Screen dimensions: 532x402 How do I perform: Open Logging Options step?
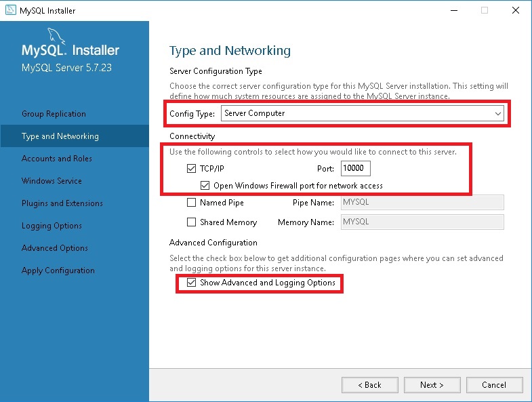coord(52,226)
